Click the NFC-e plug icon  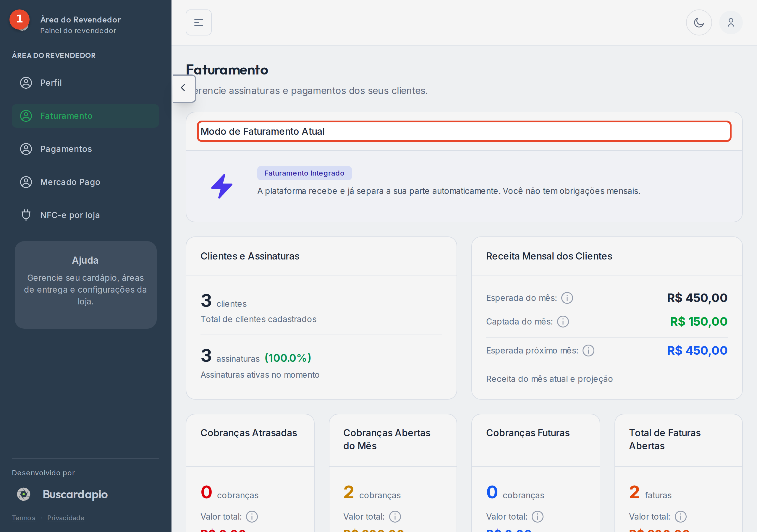(26, 215)
